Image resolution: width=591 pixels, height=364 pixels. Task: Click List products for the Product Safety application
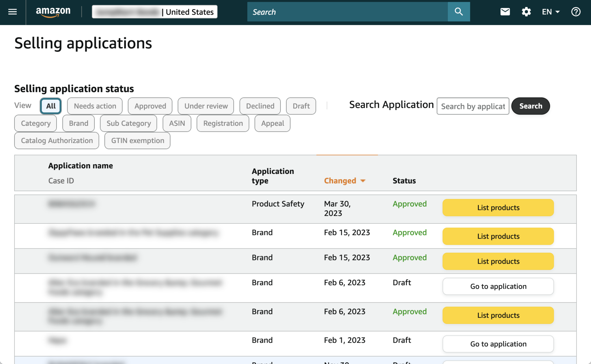coord(498,207)
